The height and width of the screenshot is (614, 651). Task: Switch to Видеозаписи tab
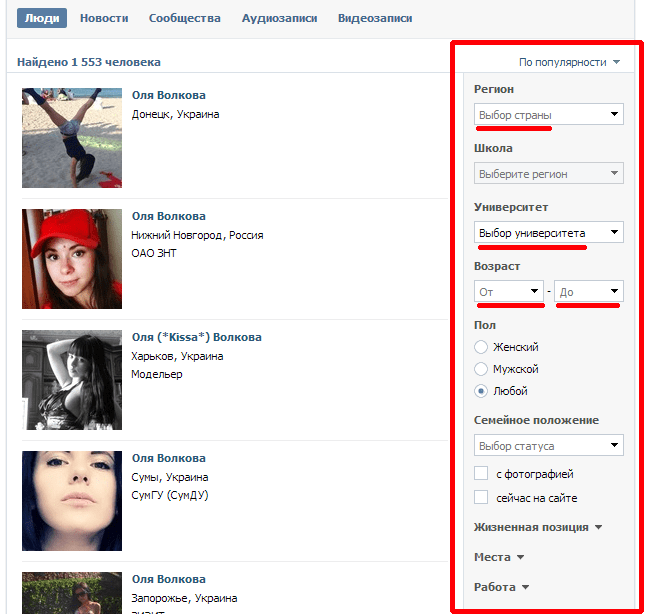tap(375, 18)
